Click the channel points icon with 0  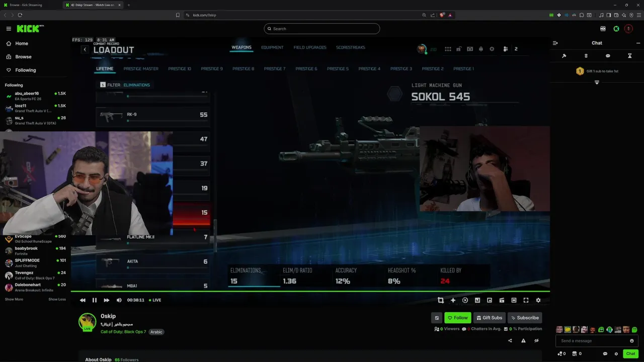point(561,354)
